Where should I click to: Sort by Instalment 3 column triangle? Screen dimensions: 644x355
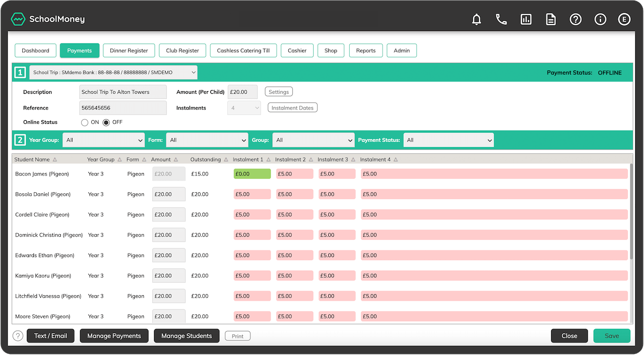353,160
